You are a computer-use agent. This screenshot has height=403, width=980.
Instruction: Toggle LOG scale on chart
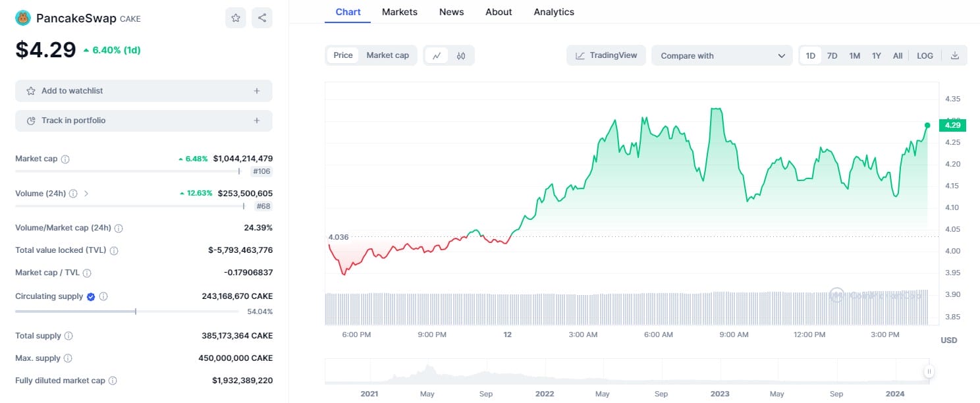925,56
